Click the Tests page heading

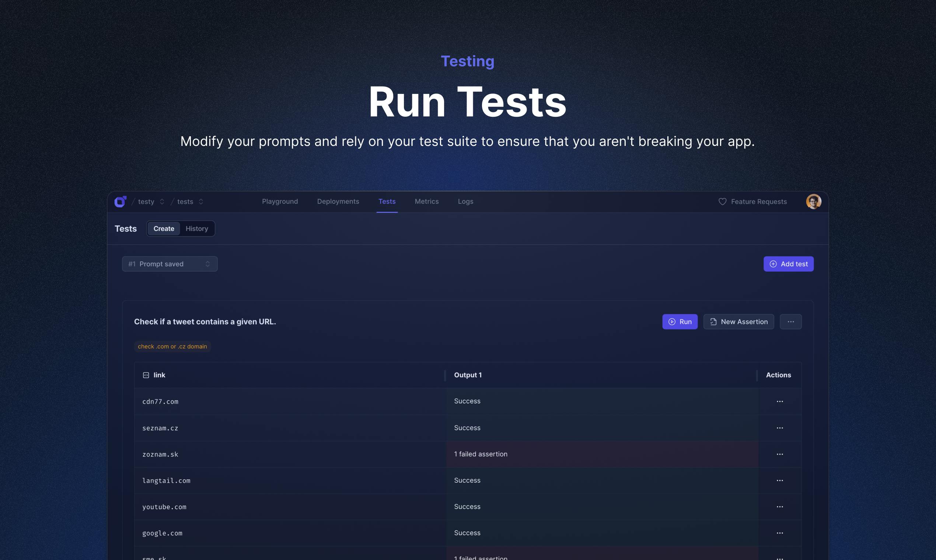tap(125, 229)
